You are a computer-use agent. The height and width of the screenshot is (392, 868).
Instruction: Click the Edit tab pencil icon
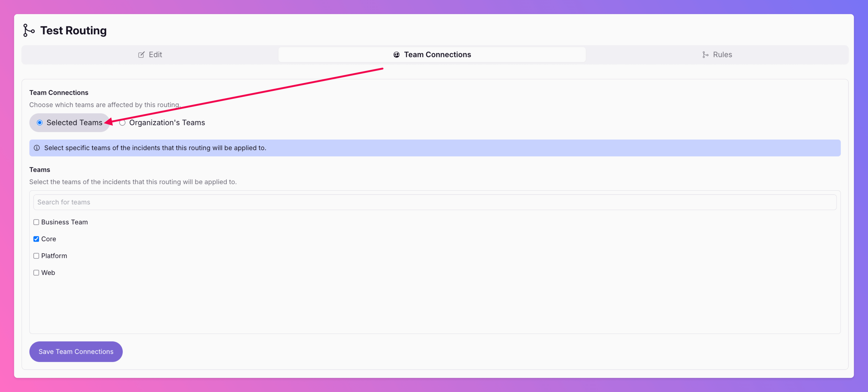tap(141, 55)
